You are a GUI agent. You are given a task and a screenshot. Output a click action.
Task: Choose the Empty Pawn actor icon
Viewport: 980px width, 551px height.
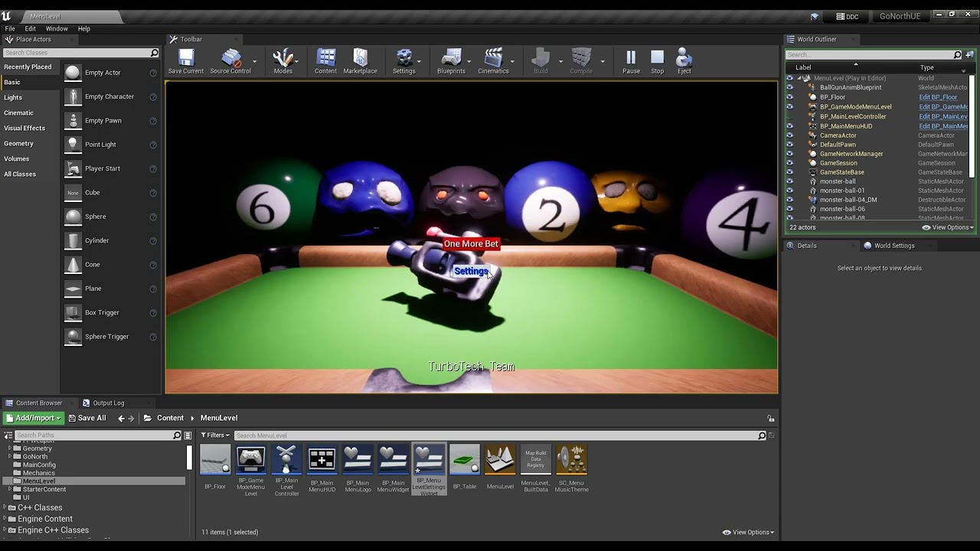click(73, 121)
